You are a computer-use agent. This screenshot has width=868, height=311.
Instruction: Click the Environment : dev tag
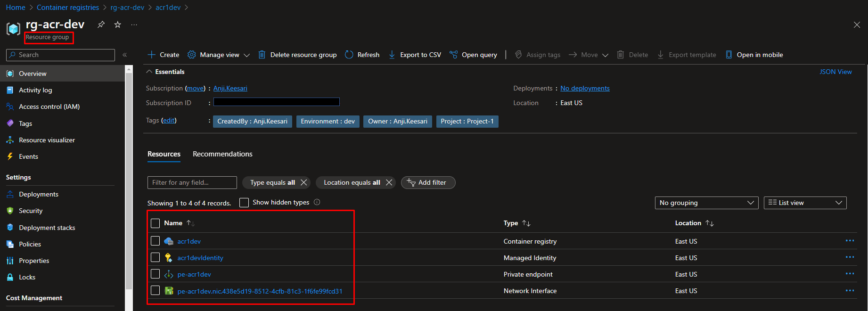328,122
